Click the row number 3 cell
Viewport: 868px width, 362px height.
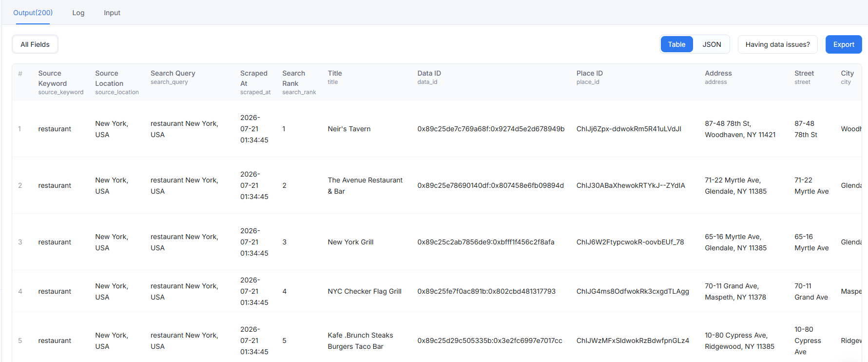(x=20, y=242)
